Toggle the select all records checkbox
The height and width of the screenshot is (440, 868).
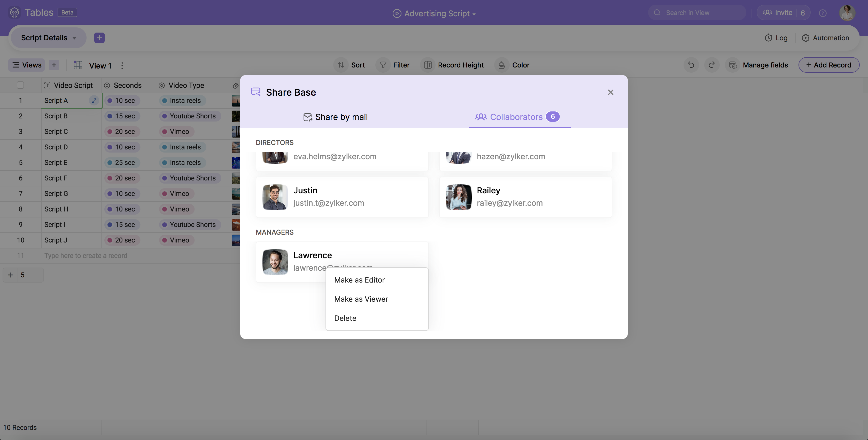click(20, 85)
